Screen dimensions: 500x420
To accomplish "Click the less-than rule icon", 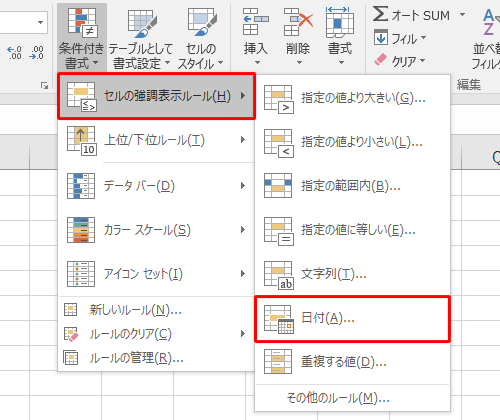I will click(x=279, y=143).
